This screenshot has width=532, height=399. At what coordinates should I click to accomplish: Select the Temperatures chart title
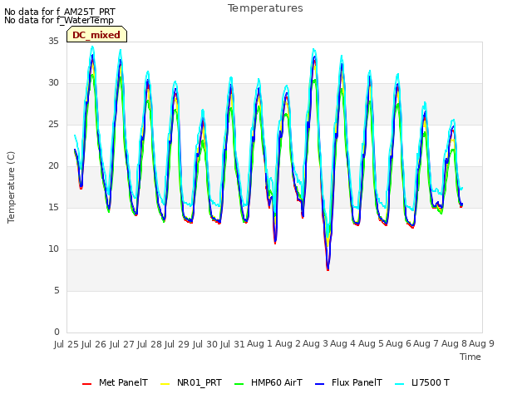(265, 8)
